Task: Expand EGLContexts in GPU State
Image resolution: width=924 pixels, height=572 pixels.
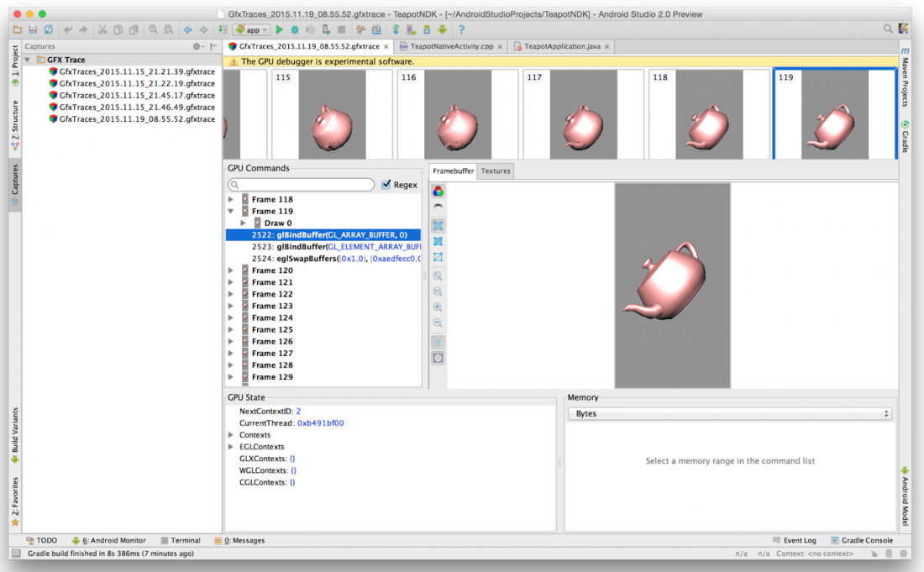Action: tap(231, 447)
